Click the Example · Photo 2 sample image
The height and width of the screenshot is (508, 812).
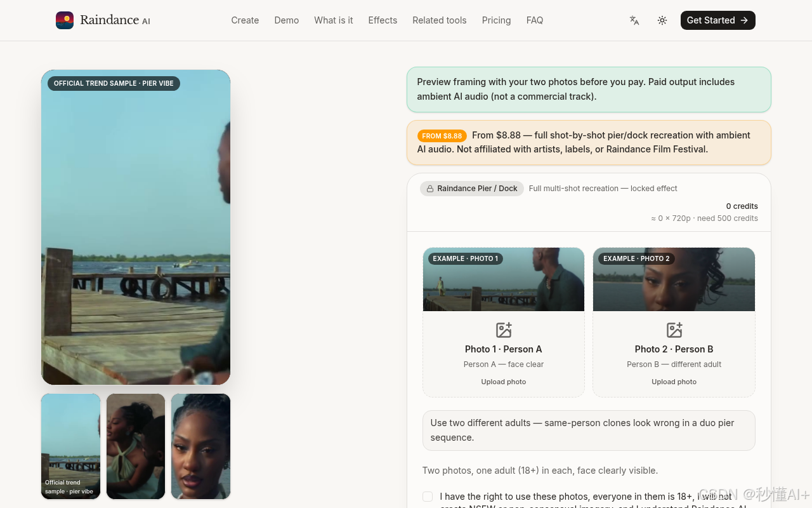tap(674, 279)
